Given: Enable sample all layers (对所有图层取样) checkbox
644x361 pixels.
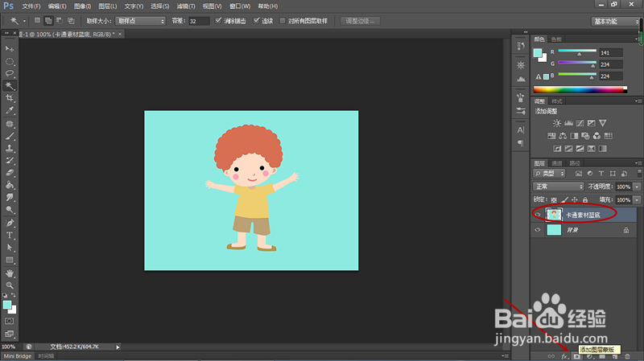Looking at the screenshot, I should 283,21.
